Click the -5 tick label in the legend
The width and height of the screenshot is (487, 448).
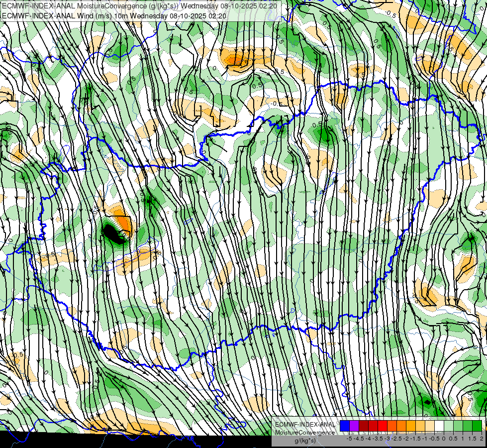click(x=349, y=439)
